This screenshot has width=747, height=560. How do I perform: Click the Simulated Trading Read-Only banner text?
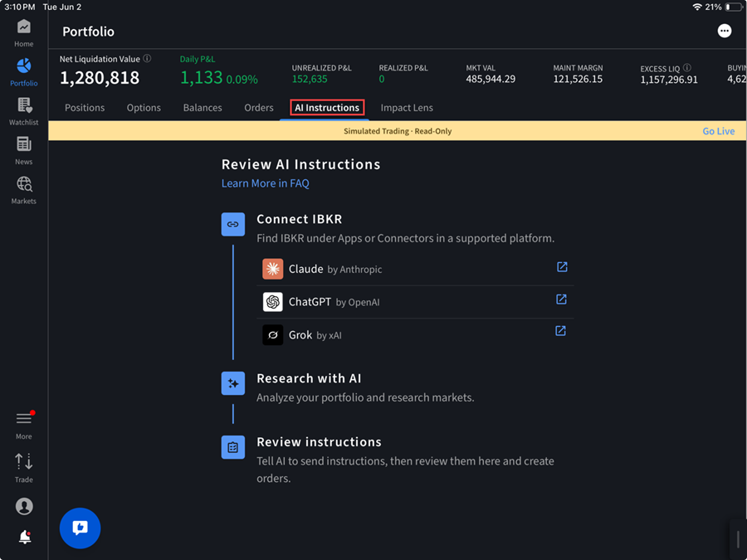(x=398, y=131)
